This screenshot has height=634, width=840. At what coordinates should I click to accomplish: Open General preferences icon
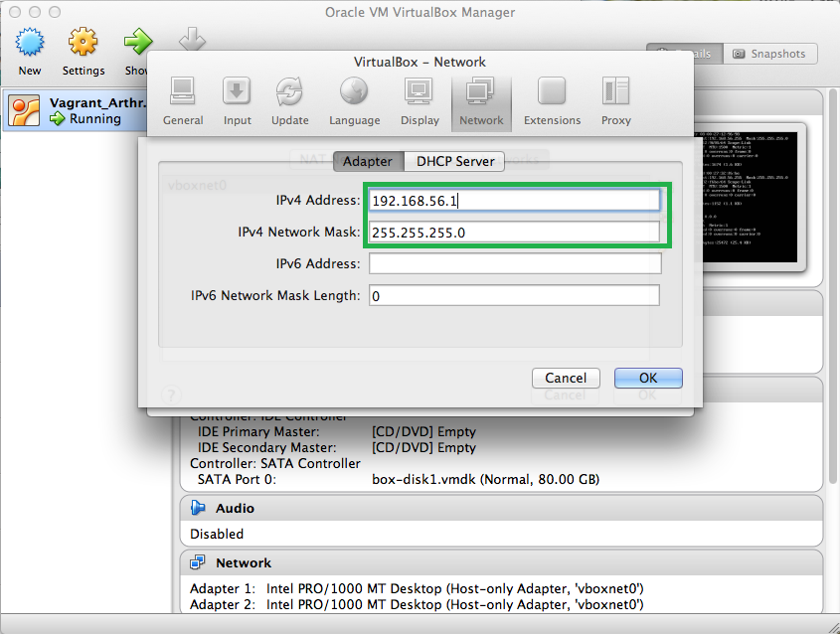[x=183, y=91]
